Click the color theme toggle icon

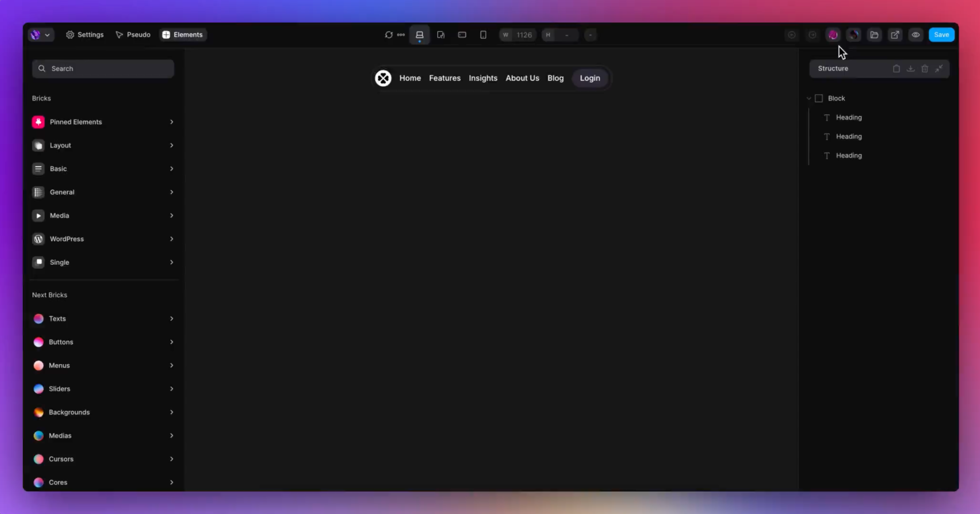pos(854,34)
